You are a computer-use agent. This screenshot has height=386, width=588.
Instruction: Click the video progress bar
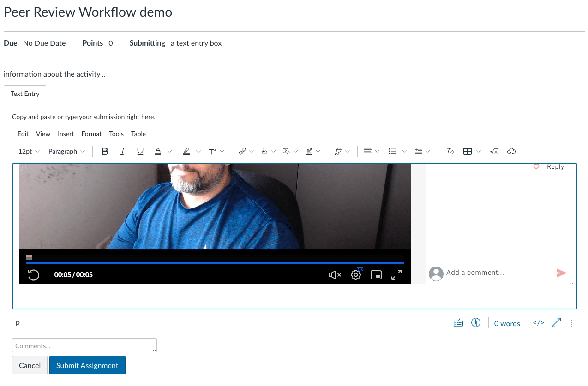coord(215,263)
